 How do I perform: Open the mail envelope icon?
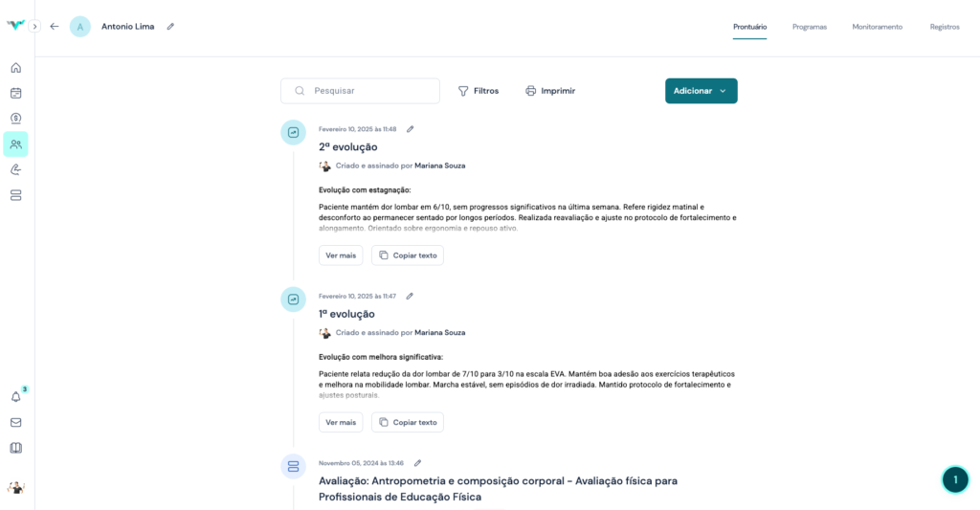click(15, 422)
